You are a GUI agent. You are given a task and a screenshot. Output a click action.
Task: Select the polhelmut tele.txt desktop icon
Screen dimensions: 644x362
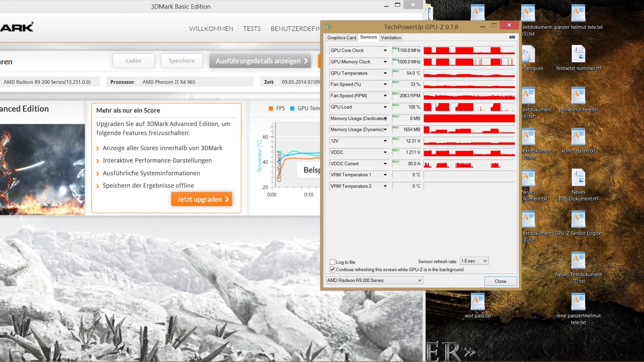(x=578, y=100)
